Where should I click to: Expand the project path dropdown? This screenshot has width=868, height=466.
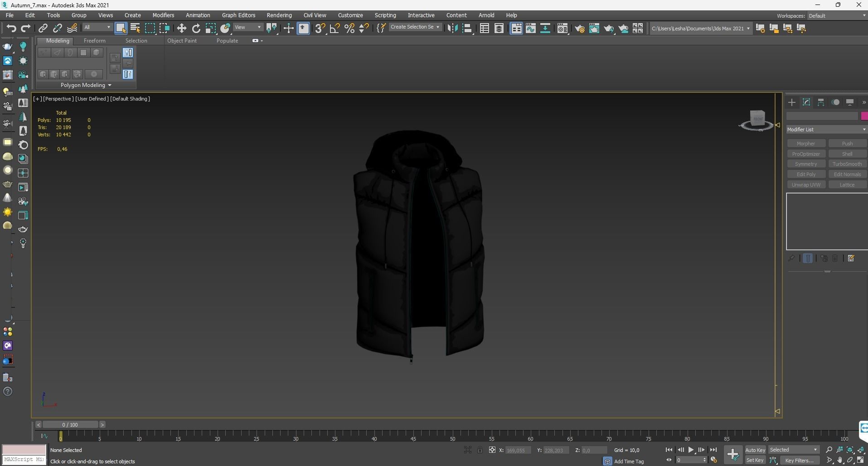[x=748, y=28]
